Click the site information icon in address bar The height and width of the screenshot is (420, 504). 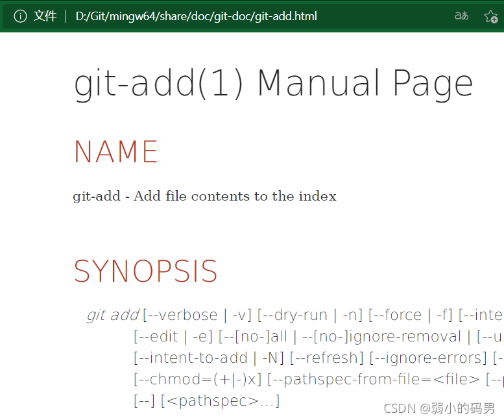(20, 16)
